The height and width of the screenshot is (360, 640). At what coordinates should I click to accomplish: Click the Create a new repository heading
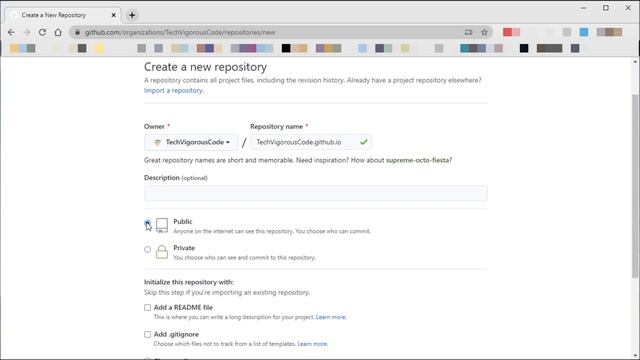[205, 67]
